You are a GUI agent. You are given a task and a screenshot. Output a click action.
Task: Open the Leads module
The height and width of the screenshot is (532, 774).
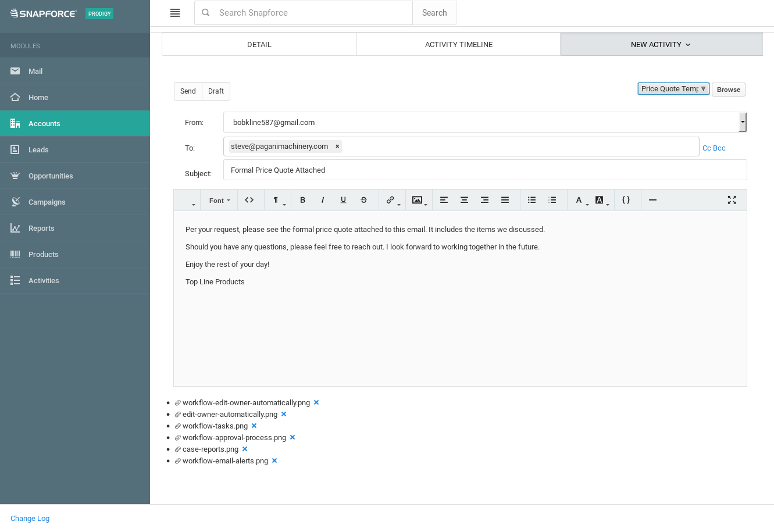click(75, 149)
